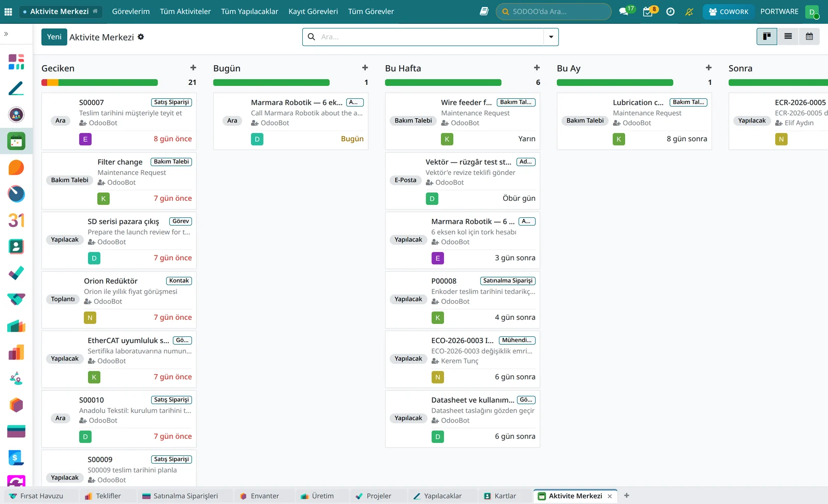Add an activity in the Geciken column
Image resolution: width=828 pixels, height=504 pixels.
pyautogui.click(x=193, y=68)
